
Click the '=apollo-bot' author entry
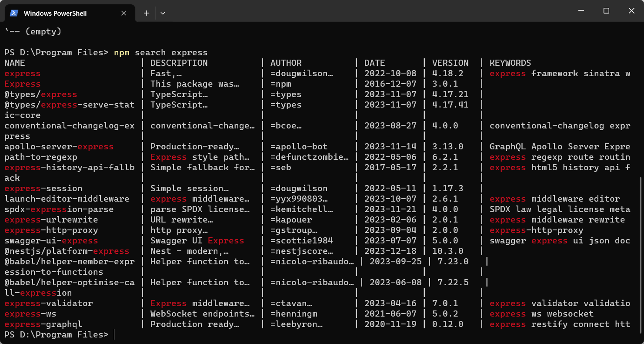click(299, 147)
